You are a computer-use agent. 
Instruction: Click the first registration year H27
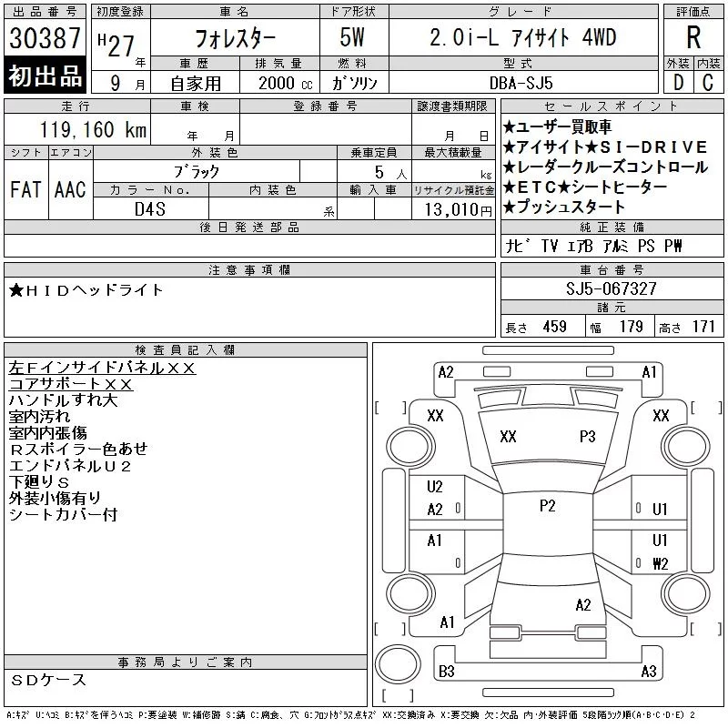coord(116,44)
